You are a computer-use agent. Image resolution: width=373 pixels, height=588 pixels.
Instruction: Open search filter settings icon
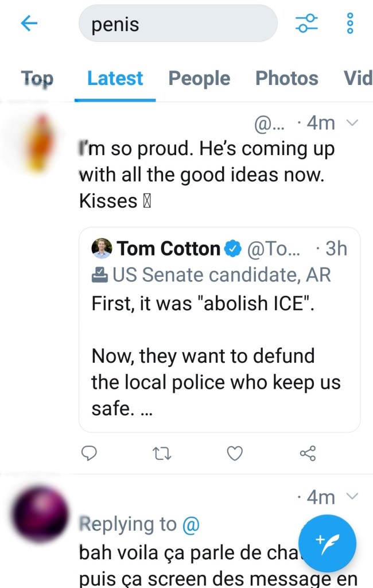point(306,24)
